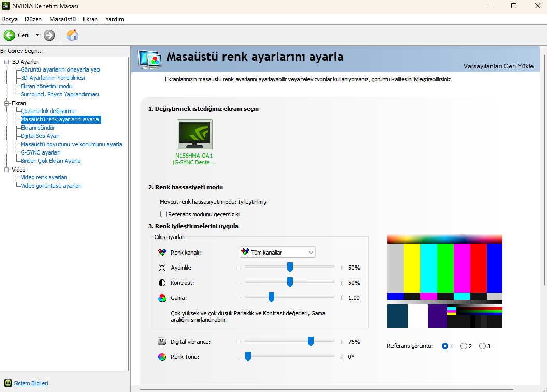Viewport: 547px width, 392px height.
Task: Click the Kontrast half-circle icon
Action: coord(162,283)
